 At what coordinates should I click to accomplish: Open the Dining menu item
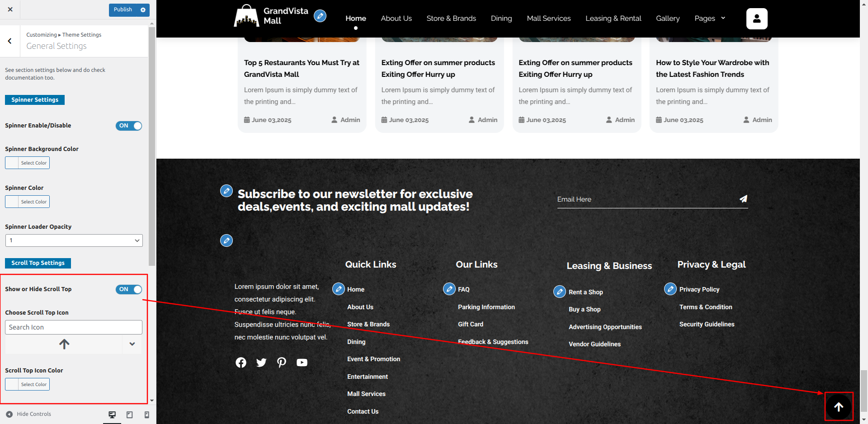(501, 19)
